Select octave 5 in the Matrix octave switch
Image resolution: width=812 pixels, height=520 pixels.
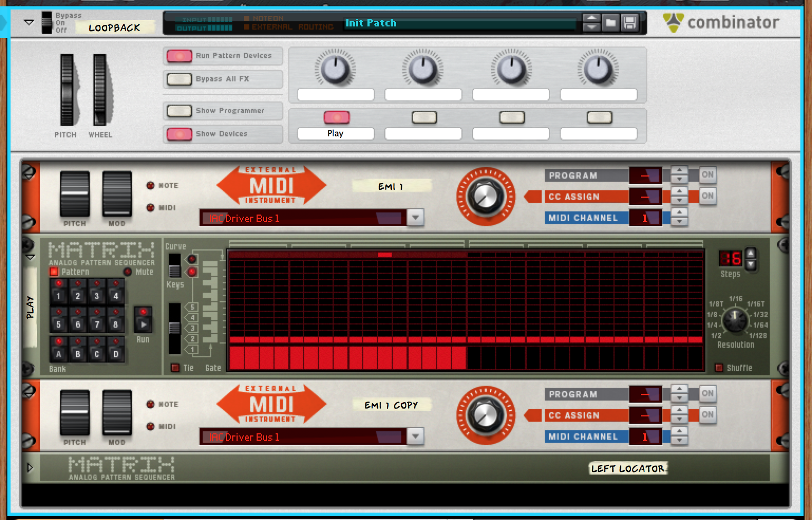coord(192,307)
